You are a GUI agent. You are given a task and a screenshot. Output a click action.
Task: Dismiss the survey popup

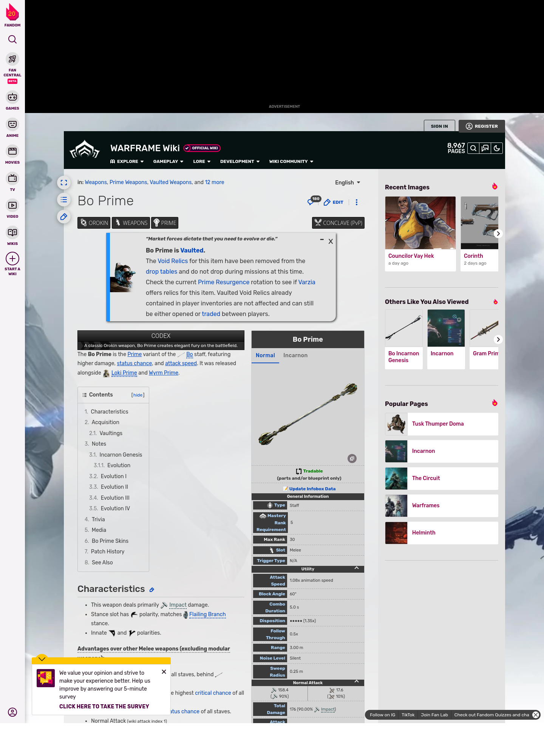pyautogui.click(x=164, y=672)
